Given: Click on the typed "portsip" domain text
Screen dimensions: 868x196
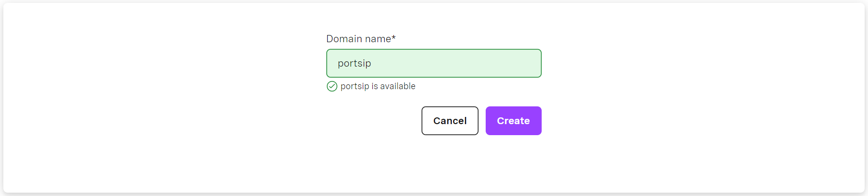Looking at the screenshot, I should [354, 63].
